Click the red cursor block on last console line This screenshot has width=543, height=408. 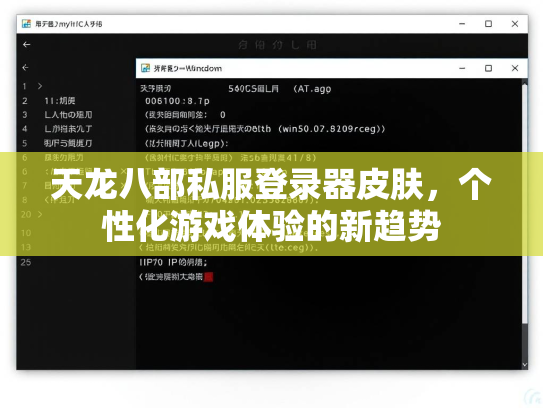tap(208, 277)
